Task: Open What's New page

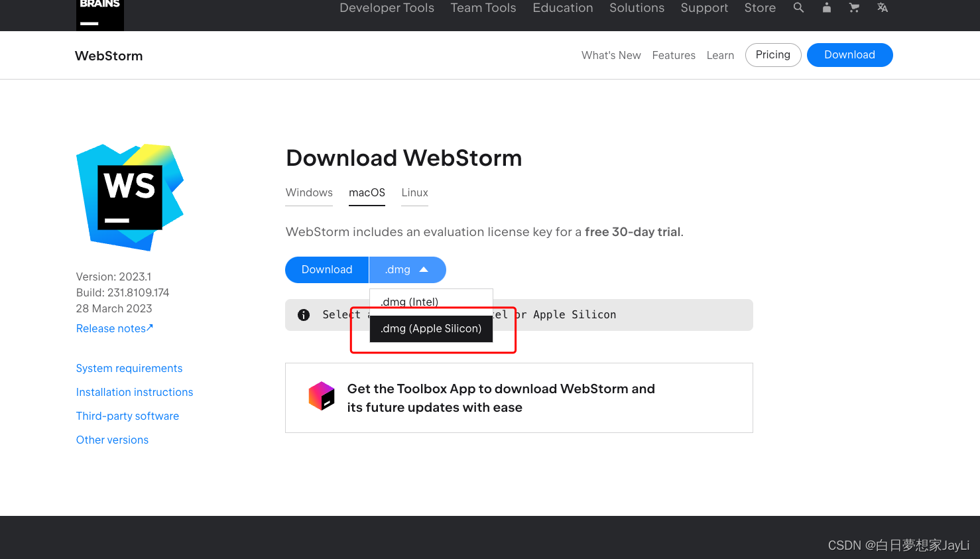Action: point(611,55)
